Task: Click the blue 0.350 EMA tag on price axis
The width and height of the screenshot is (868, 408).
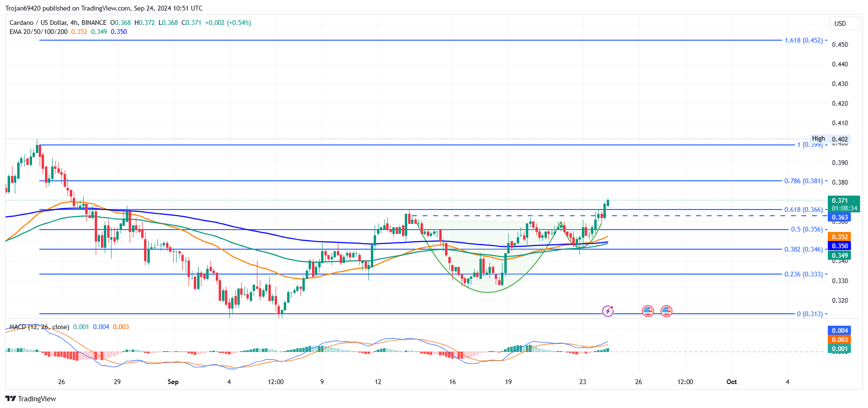Action: coord(840,246)
